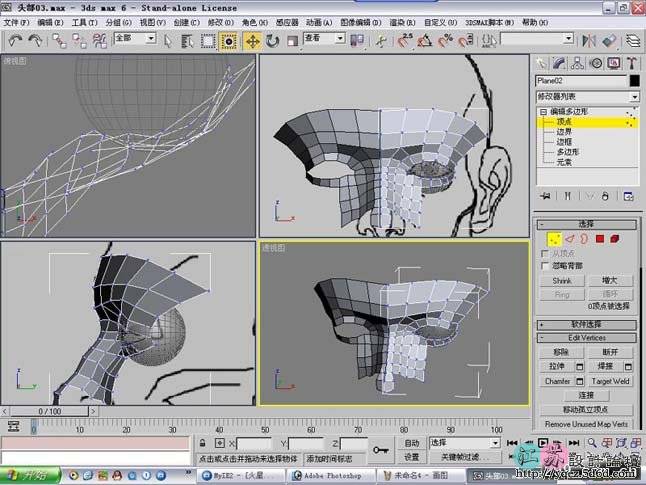Image resolution: width=646 pixels, height=485 pixels.
Task: Select the Link tool icon
Action: click(59, 40)
